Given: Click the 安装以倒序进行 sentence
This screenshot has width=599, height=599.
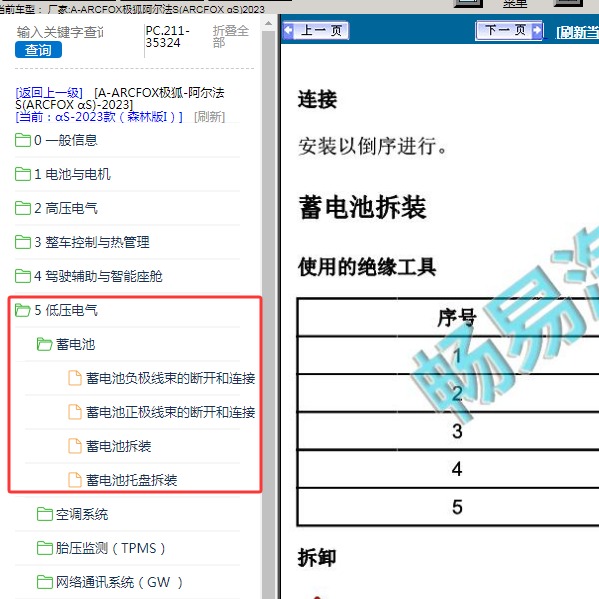Looking at the screenshot, I should point(372,146).
